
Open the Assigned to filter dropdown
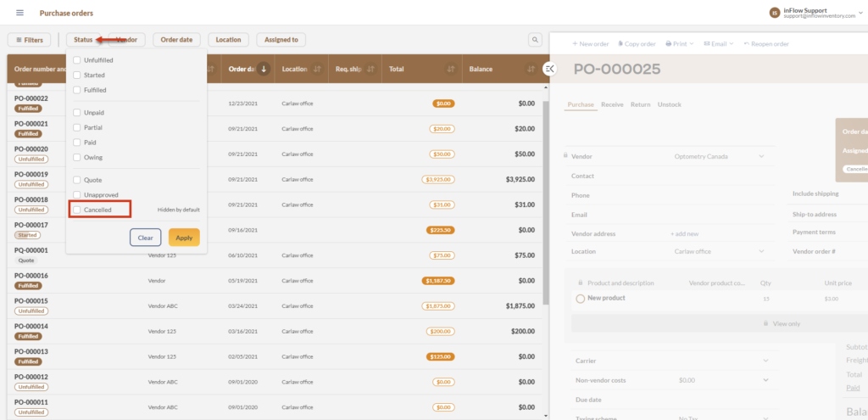[281, 40]
